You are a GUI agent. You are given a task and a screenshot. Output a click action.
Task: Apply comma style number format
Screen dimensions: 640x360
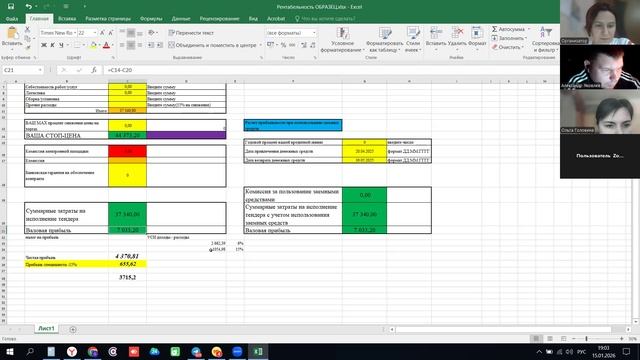292,45
